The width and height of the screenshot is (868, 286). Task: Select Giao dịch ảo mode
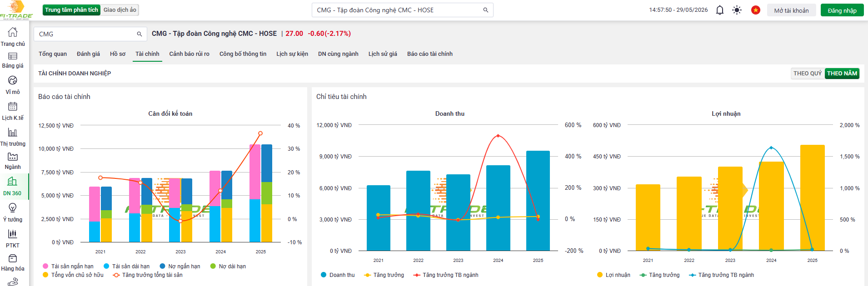(x=120, y=10)
